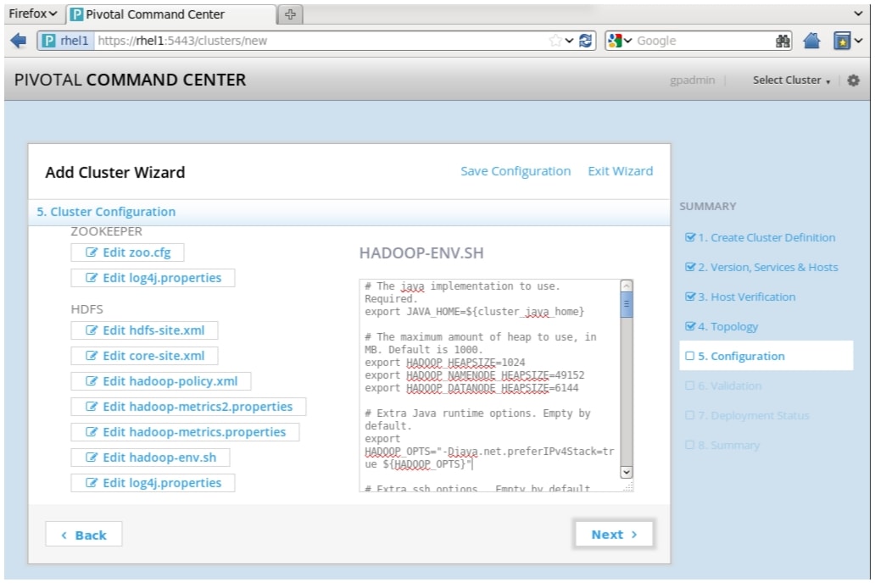Screen dimensions: 875x588
Task: Bookmark page with star icon
Action: (555, 41)
